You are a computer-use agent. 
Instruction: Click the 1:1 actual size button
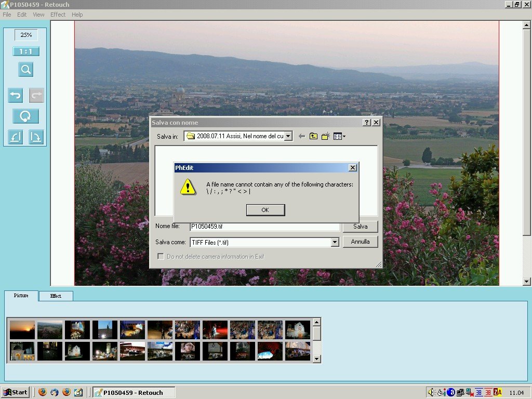point(26,51)
